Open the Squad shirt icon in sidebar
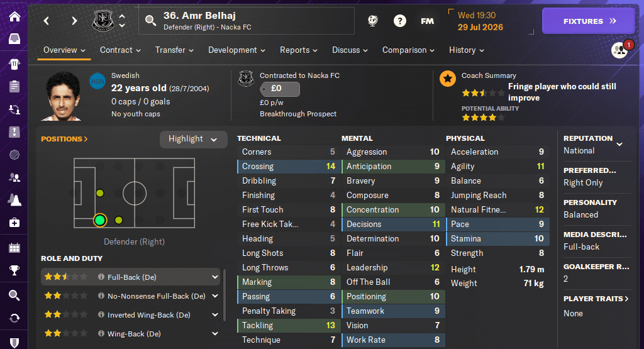Viewport: 644px width, 349px height. click(14, 64)
